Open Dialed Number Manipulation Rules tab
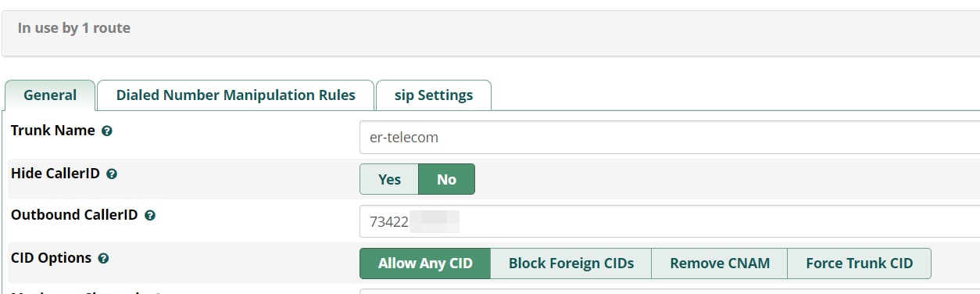This screenshot has width=980, height=294. [235, 95]
